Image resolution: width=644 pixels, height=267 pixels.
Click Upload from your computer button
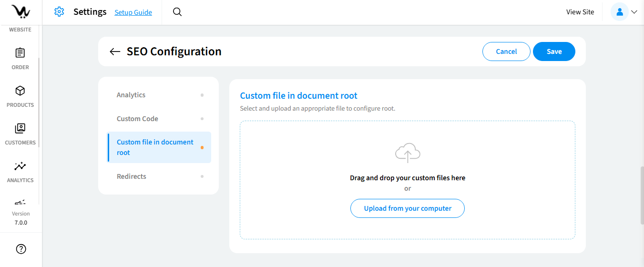click(x=408, y=208)
